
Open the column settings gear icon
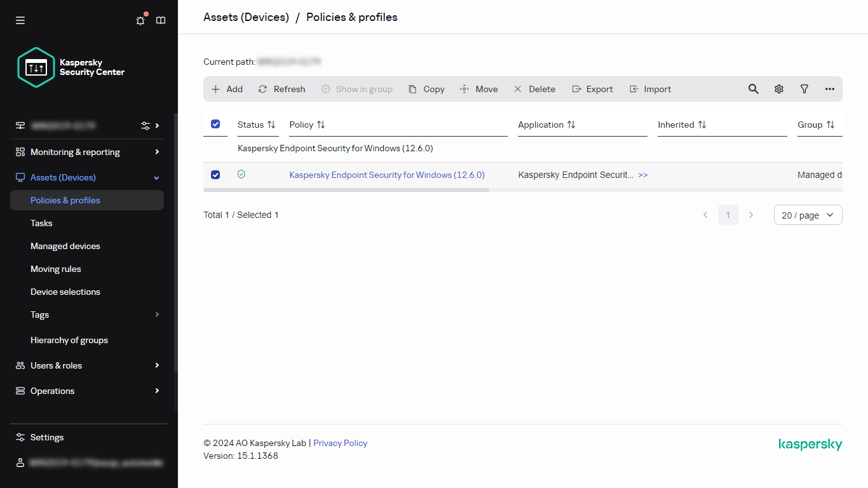coord(779,89)
